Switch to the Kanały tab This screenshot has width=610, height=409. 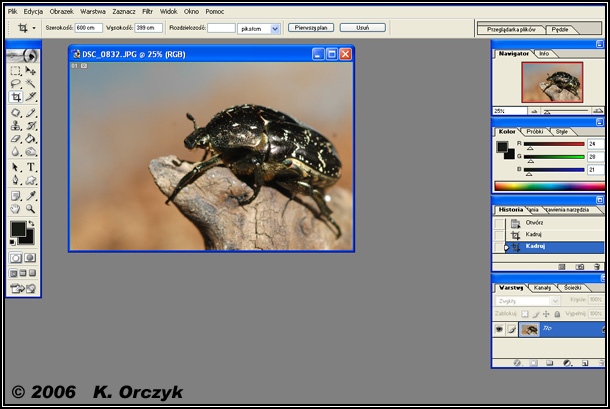coord(542,288)
